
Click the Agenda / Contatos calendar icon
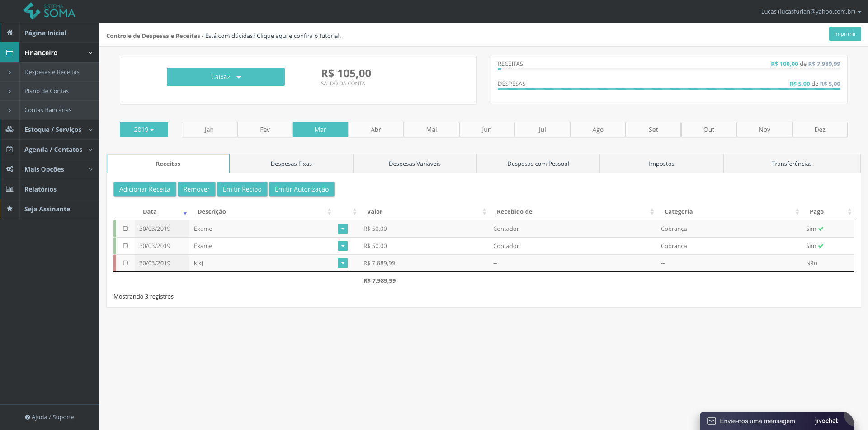pos(9,149)
